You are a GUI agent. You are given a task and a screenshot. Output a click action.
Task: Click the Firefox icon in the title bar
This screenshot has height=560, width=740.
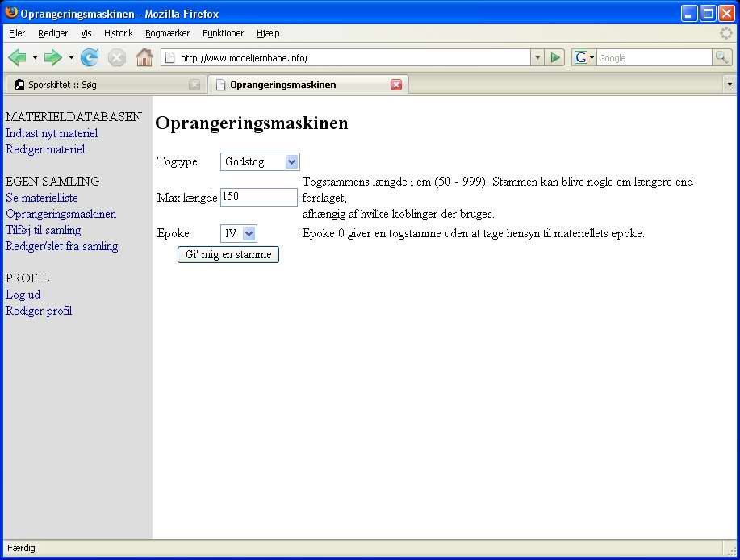[11, 13]
